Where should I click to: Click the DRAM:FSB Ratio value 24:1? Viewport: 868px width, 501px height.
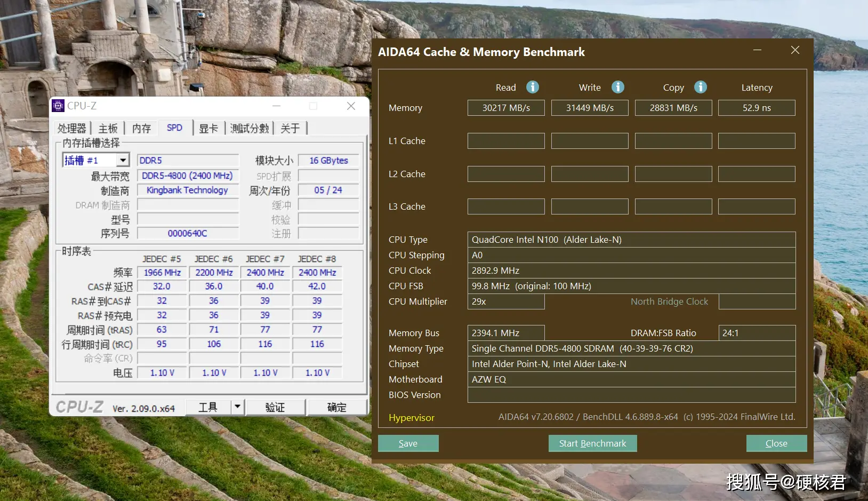click(757, 333)
